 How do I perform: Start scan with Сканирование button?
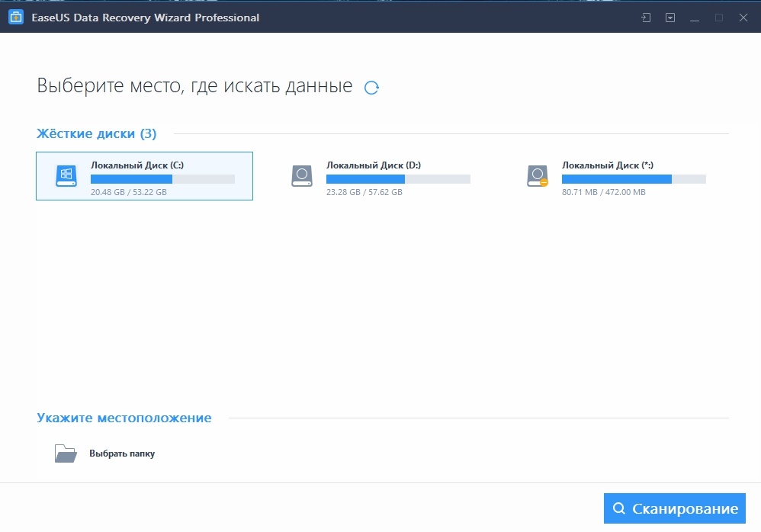click(x=675, y=508)
